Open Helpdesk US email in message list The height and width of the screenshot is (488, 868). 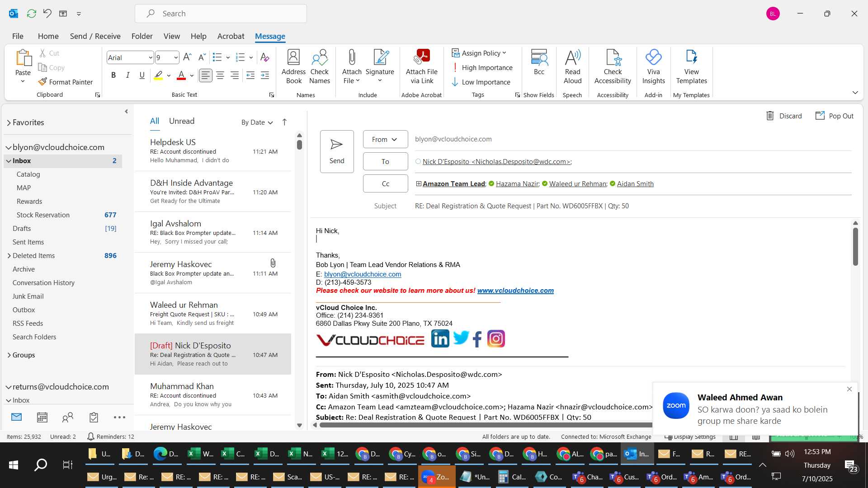click(x=213, y=151)
